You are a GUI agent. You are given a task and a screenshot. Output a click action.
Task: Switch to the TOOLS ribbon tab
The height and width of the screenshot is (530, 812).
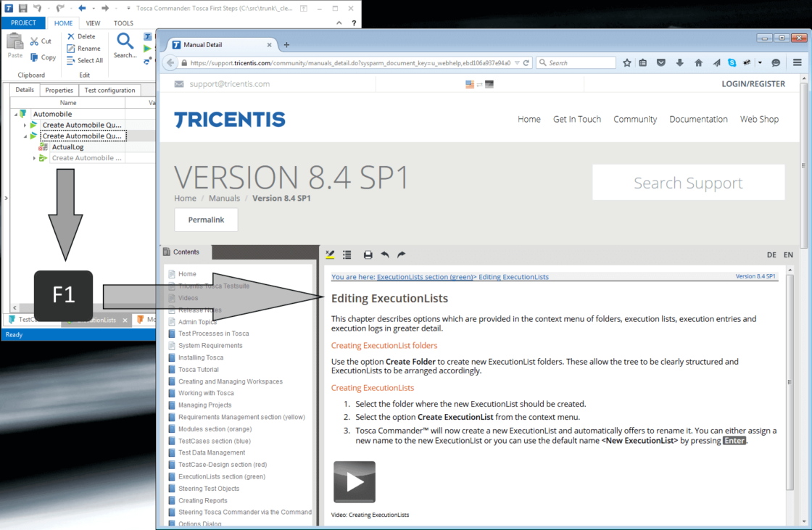[x=123, y=23]
